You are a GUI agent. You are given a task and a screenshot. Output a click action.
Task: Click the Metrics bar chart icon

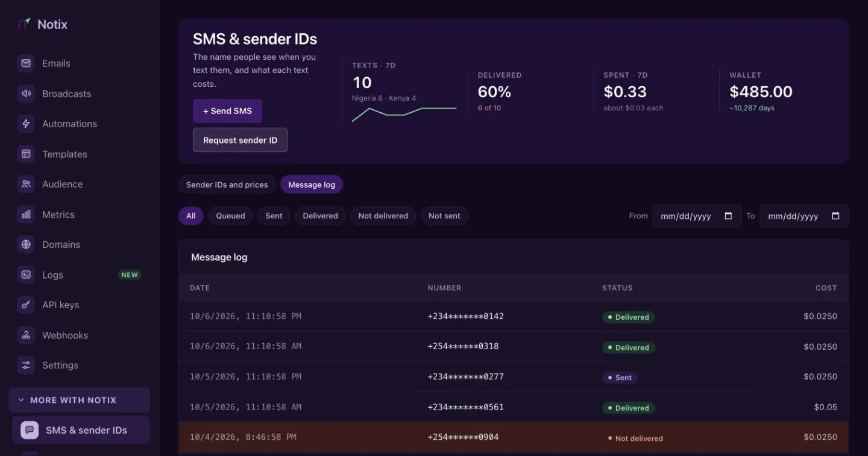point(26,214)
